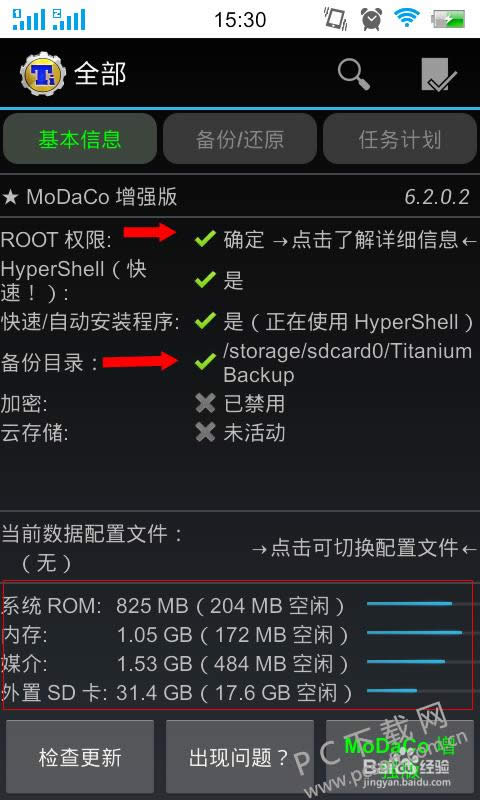Open ROOT details via 点击了解详细信息

pyautogui.click(x=375, y=239)
